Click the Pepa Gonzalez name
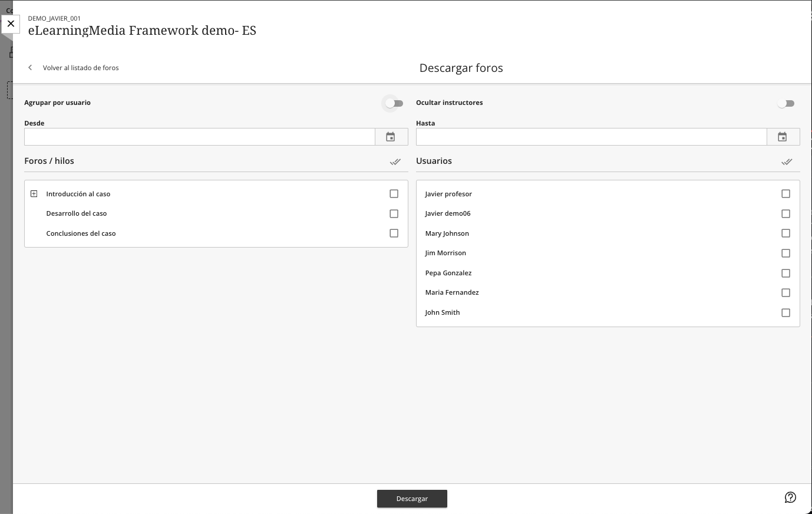The width and height of the screenshot is (812, 514). pyautogui.click(x=448, y=273)
